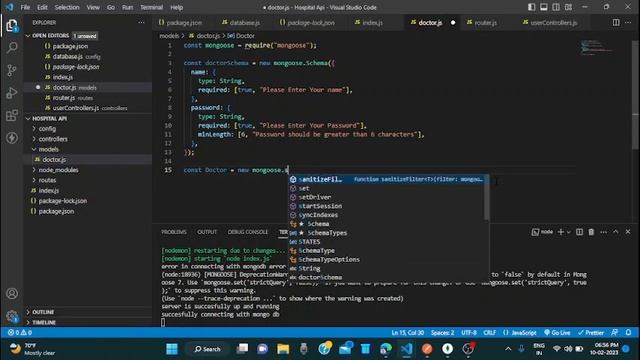Open editor more actions ellipsis

[628, 22]
